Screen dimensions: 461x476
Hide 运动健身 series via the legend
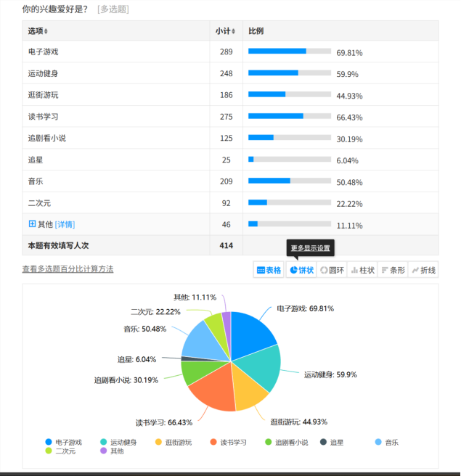tap(118, 442)
